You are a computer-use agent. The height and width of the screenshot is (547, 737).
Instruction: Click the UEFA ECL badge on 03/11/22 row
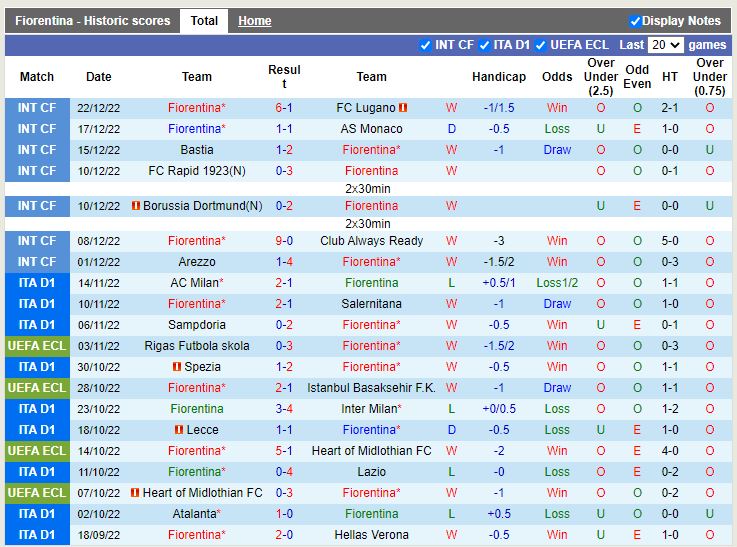point(37,346)
